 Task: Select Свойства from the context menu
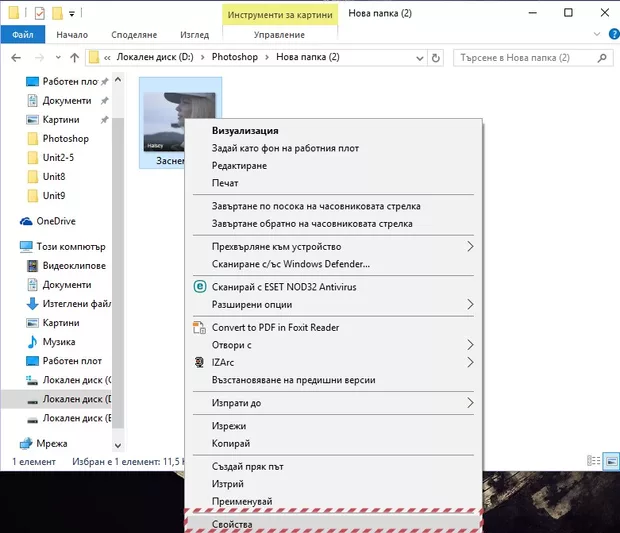point(232,524)
